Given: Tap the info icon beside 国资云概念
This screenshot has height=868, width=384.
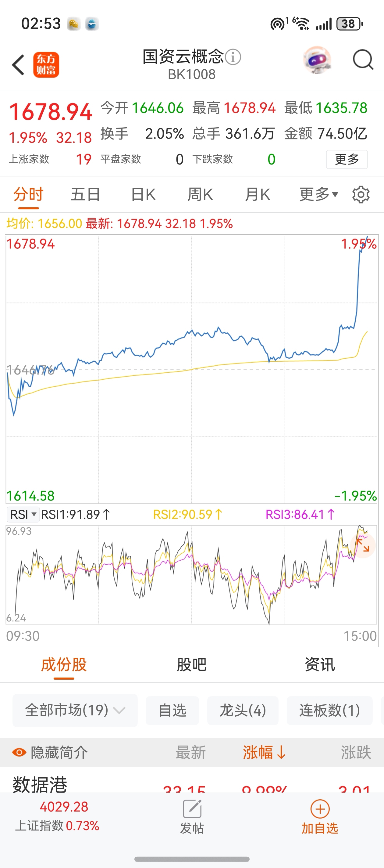Looking at the screenshot, I should coord(233,57).
